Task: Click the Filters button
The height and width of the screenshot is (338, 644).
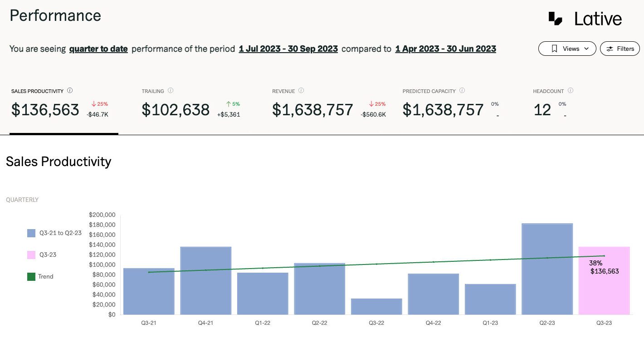Action: click(620, 49)
